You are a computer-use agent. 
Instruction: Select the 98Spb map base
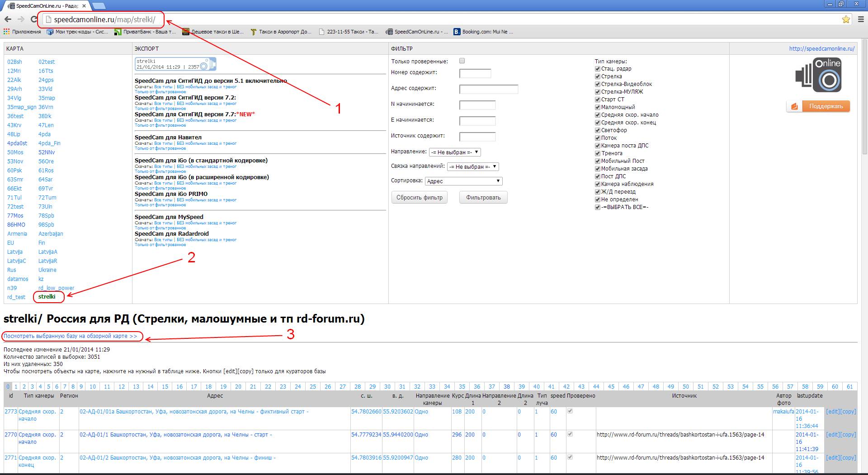pos(46,225)
